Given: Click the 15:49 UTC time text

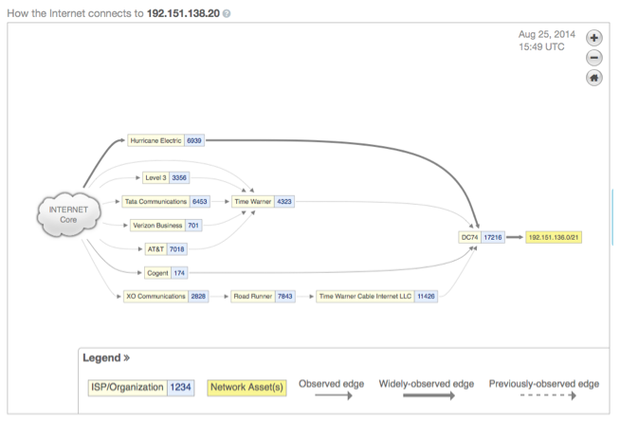Looking at the screenshot, I should tap(541, 47).
